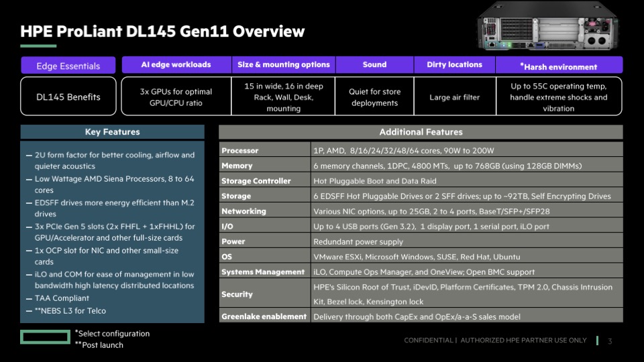Switch to Size & mounting options tab
Screen dimensions: 644x362
click(283, 65)
